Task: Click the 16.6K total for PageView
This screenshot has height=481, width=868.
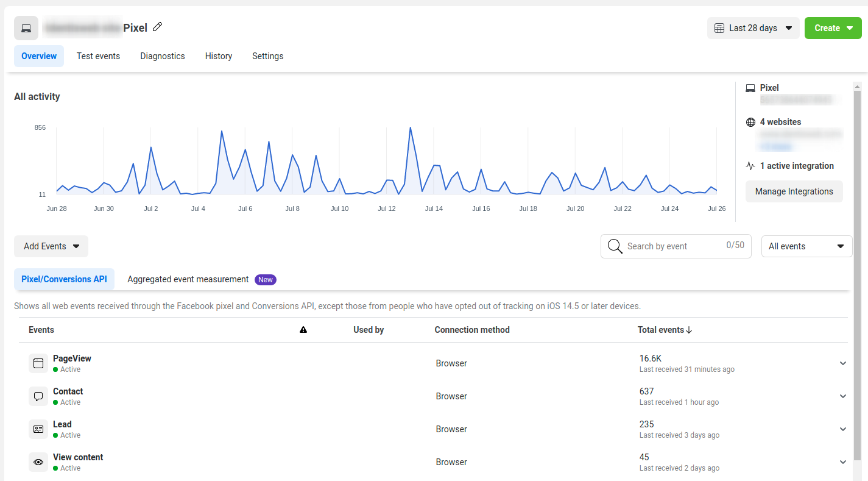Action: coord(651,358)
